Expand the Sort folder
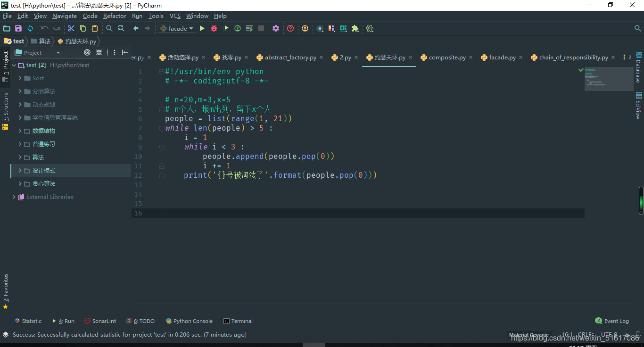Image resolution: width=644 pixels, height=347 pixels. click(x=20, y=78)
